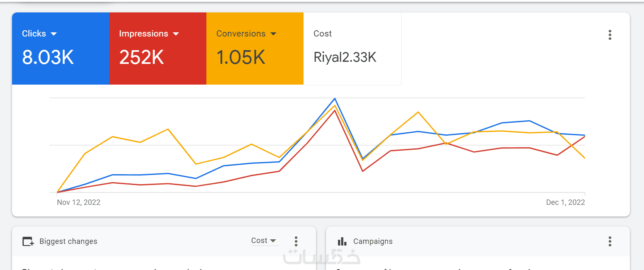Viewport: 644px width, 270px height.
Task: Click the 1.05K conversions value
Action: [241, 57]
